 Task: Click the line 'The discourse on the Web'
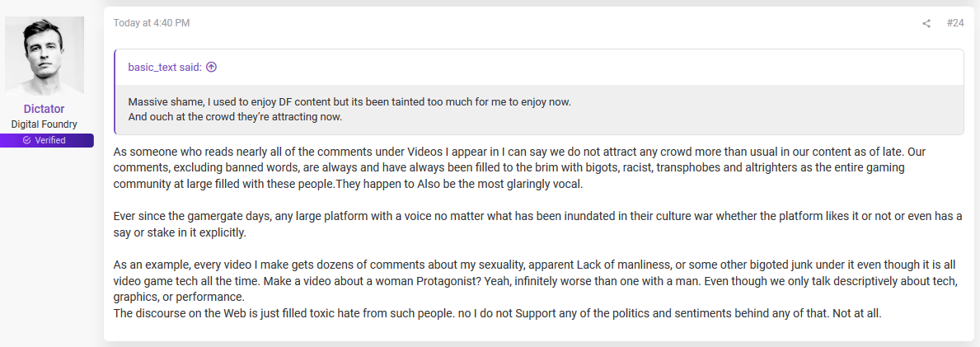497,314
